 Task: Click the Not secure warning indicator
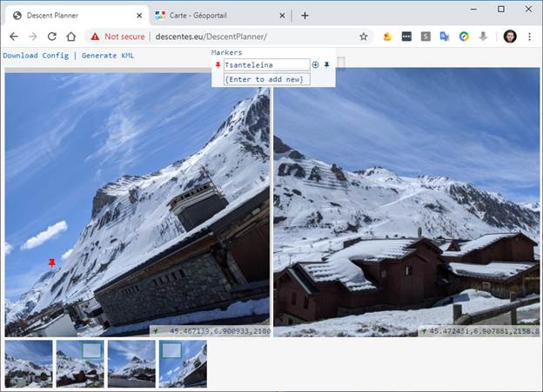117,37
